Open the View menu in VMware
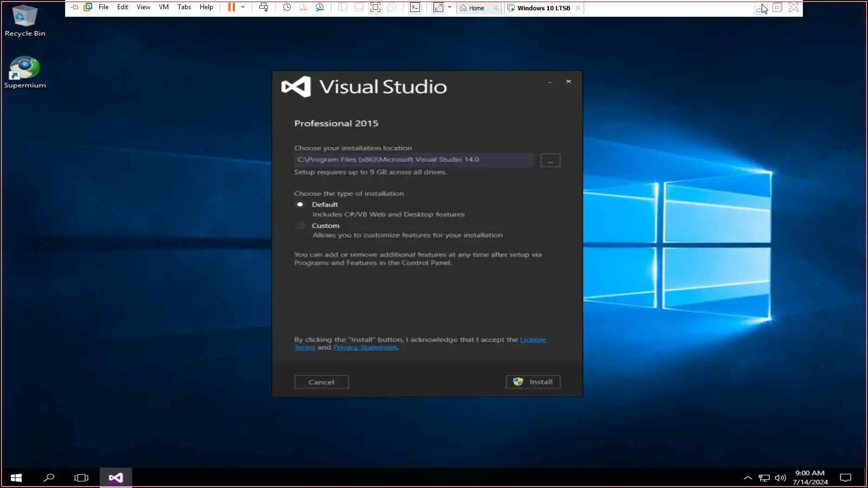 coord(143,8)
